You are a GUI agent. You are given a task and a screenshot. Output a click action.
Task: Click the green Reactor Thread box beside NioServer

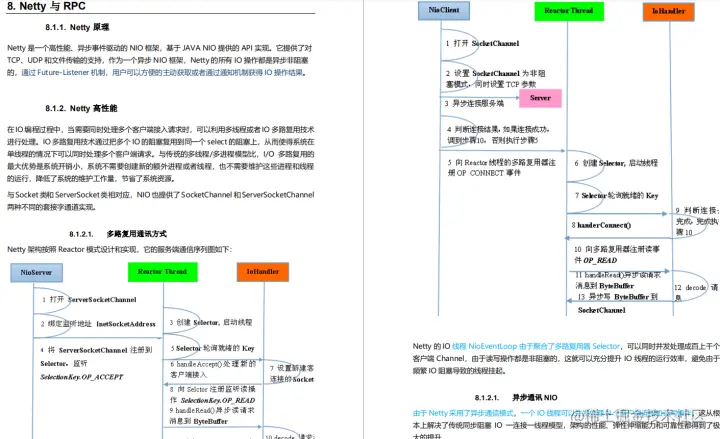pos(163,272)
